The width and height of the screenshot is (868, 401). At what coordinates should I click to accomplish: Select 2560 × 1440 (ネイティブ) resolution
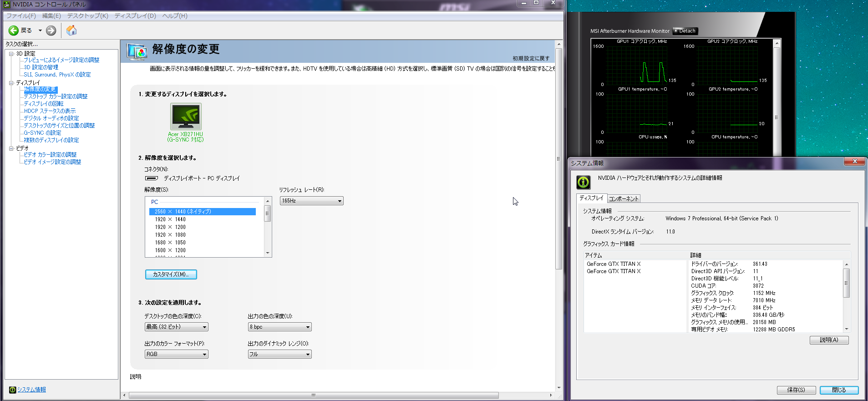[x=203, y=212]
